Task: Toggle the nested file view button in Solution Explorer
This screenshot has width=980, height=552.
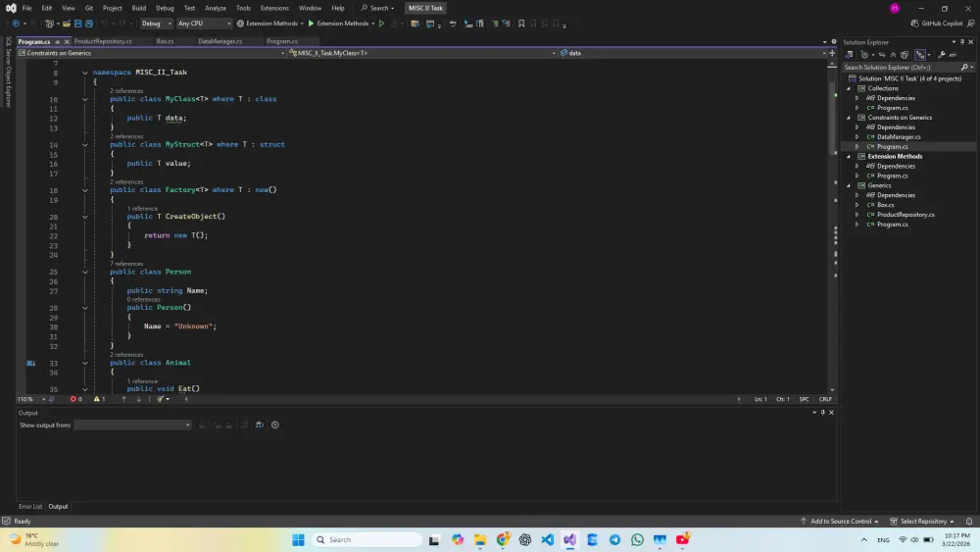Action: pos(920,54)
